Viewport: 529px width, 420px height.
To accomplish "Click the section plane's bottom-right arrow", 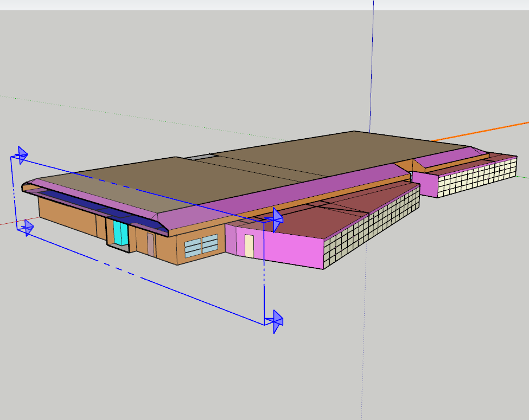I will (x=277, y=321).
